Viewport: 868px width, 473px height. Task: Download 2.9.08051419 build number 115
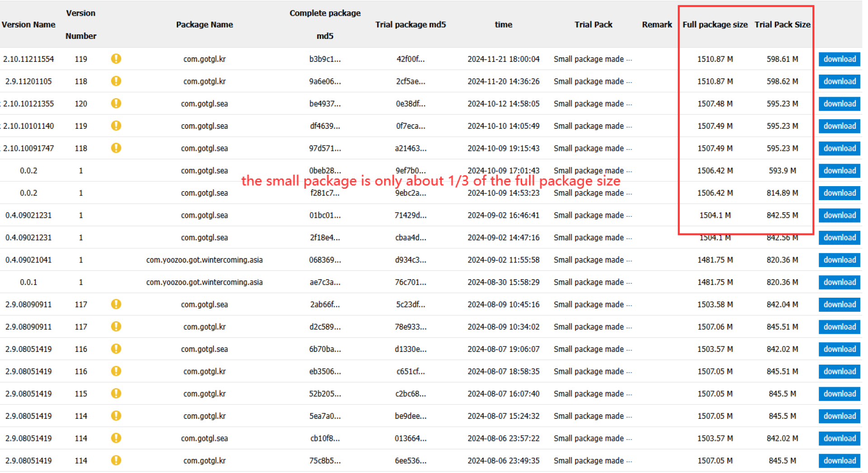coord(839,393)
